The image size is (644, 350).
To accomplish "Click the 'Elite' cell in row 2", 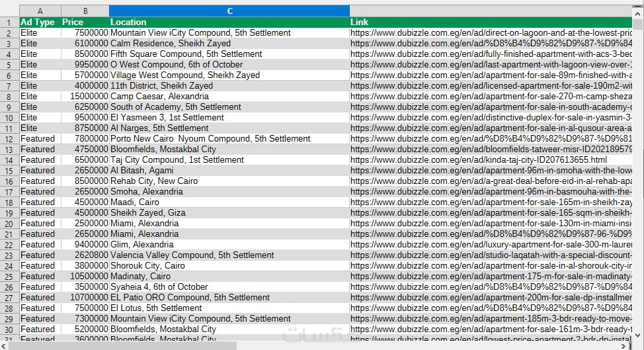I will point(40,33).
